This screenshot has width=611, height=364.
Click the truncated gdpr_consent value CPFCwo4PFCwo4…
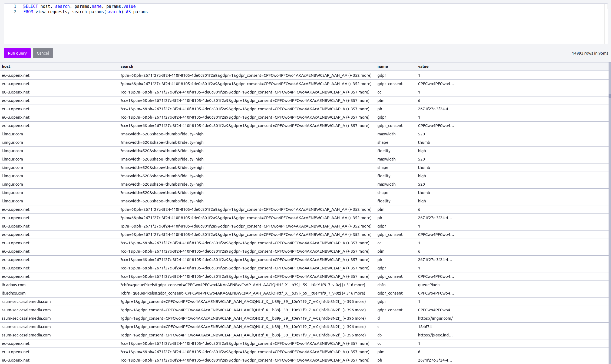click(x=436, y=84)
